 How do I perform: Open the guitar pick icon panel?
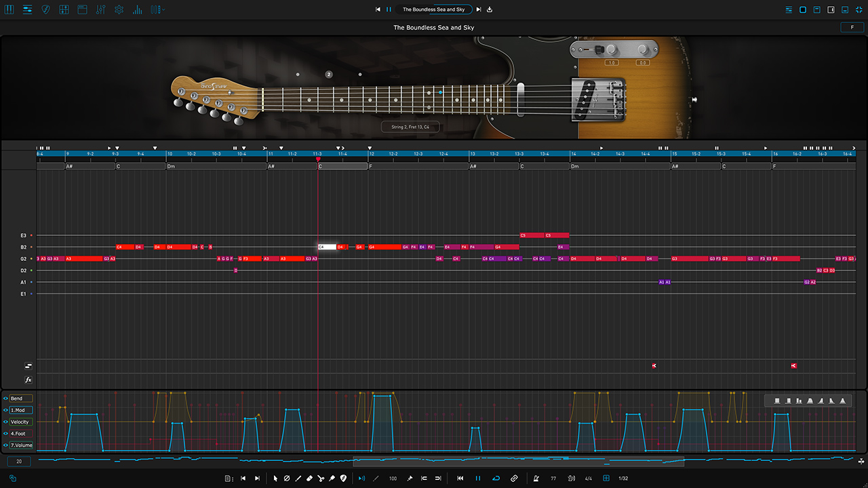click(46, 9)
